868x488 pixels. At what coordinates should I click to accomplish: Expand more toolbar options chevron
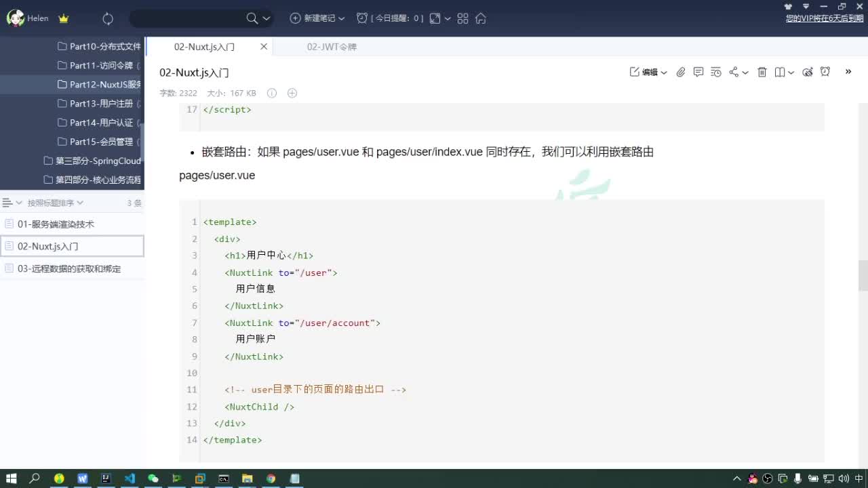pyautogui.click(x=848, y=71)
